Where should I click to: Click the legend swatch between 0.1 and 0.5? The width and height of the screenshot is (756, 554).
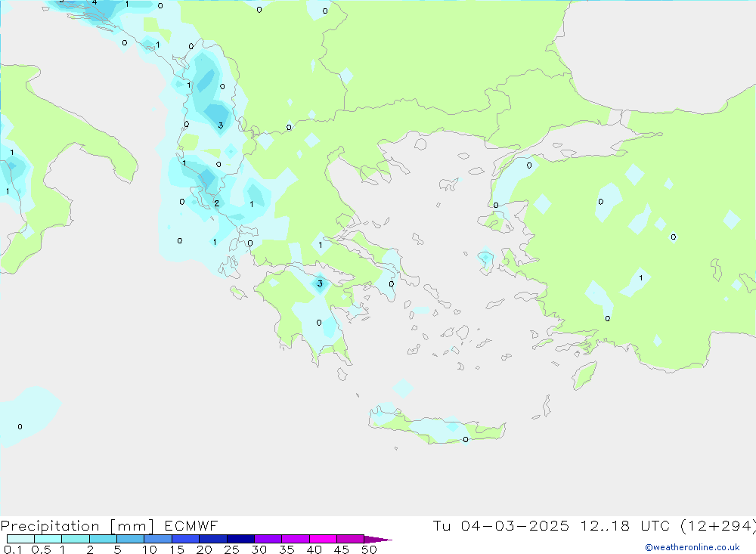coord(20,539)
